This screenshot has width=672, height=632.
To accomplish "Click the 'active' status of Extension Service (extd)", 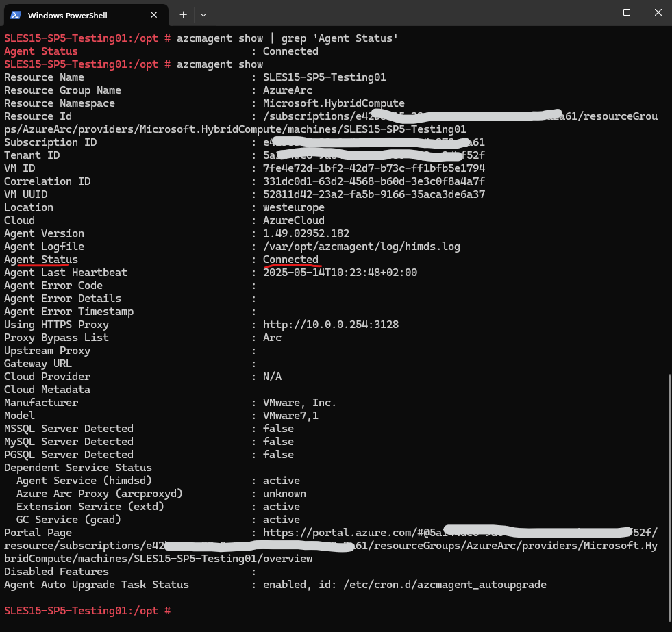I will pos(281,507).
